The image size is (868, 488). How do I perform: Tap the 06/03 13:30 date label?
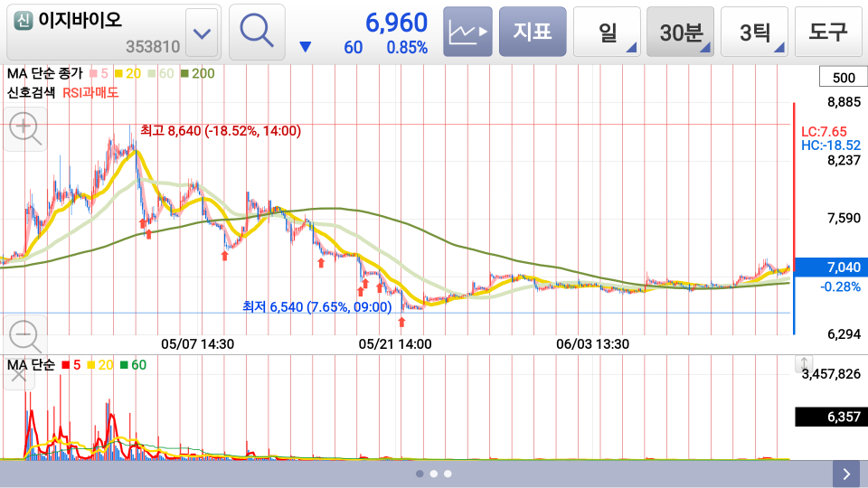coord(592,344)
